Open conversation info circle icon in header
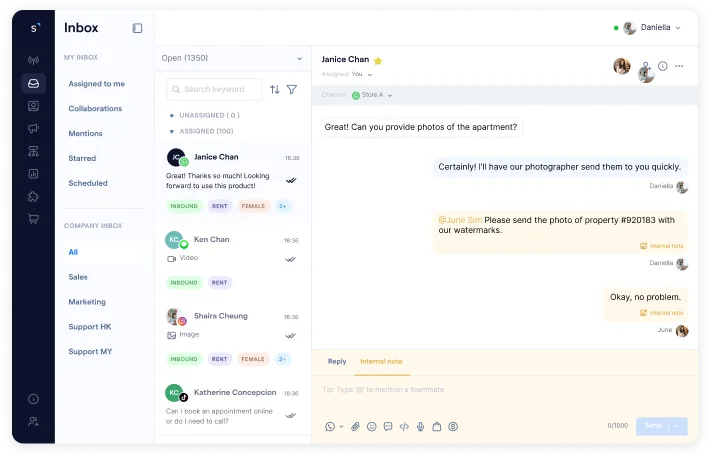 click(x=662, y=66)
